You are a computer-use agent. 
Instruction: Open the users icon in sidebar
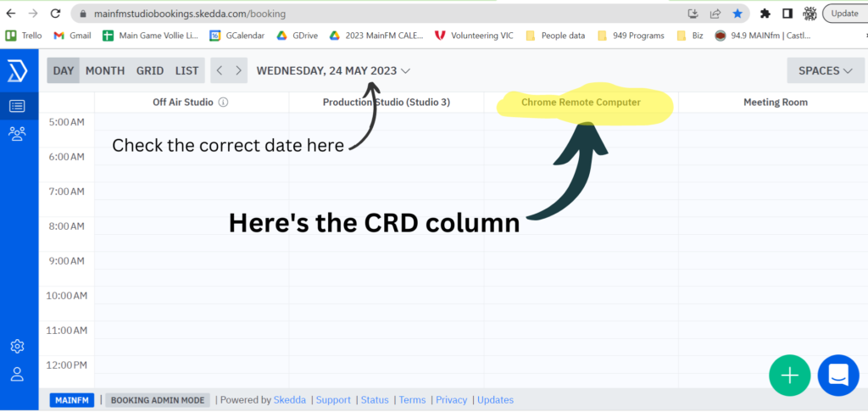tap(17, 133)
